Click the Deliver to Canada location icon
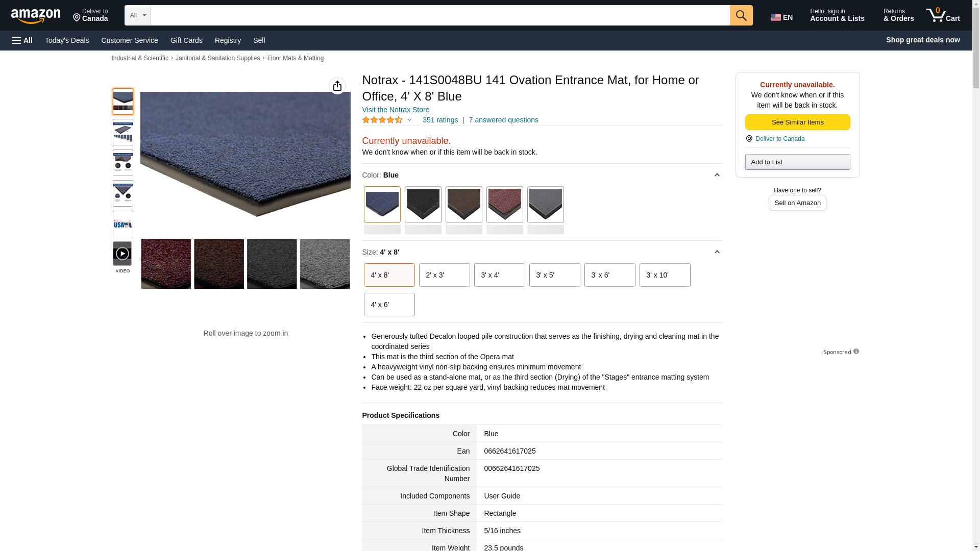This screenshot has height=551, width=980. coord(749,139)
